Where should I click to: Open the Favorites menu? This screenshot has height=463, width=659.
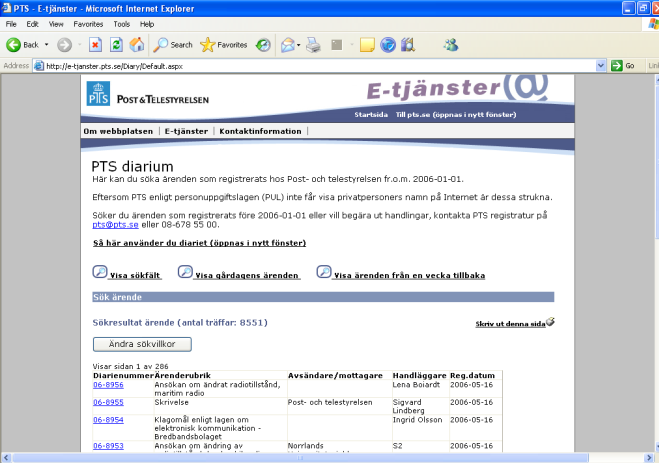88,24
